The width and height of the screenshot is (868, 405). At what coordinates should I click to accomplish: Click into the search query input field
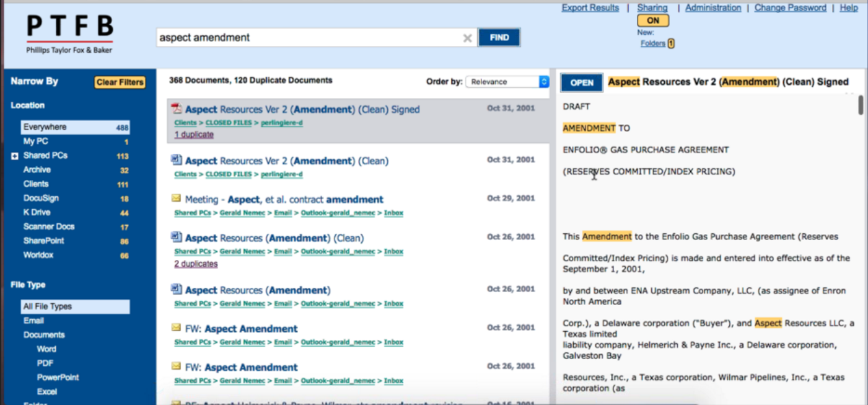point(310,38)
